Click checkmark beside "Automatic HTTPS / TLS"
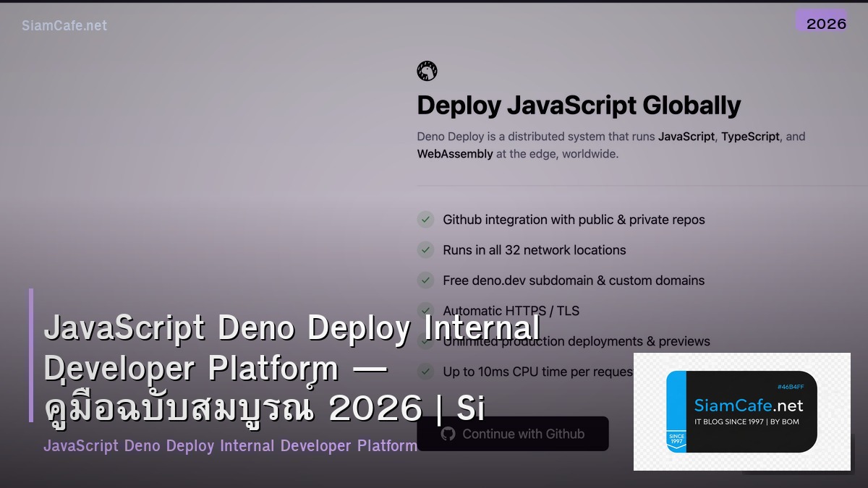The width and height of the screenshot is (868, 488). (x=425, y=311)
